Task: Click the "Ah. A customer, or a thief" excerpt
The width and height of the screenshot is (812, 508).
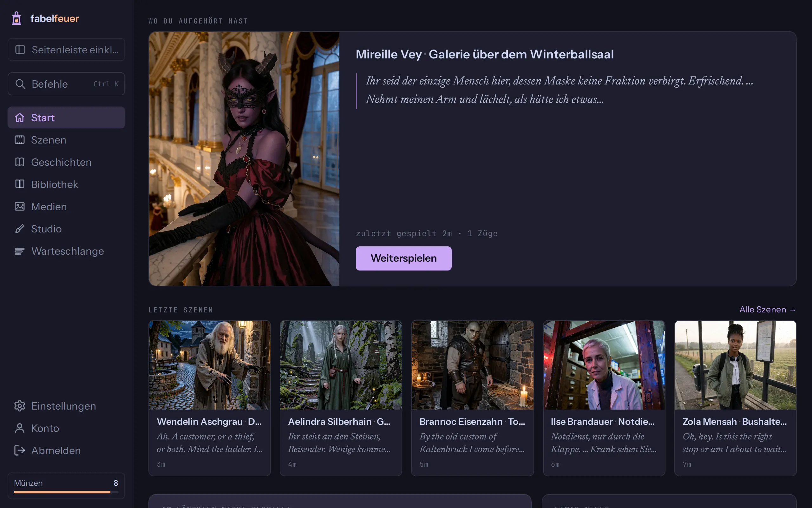Action: 209,443
